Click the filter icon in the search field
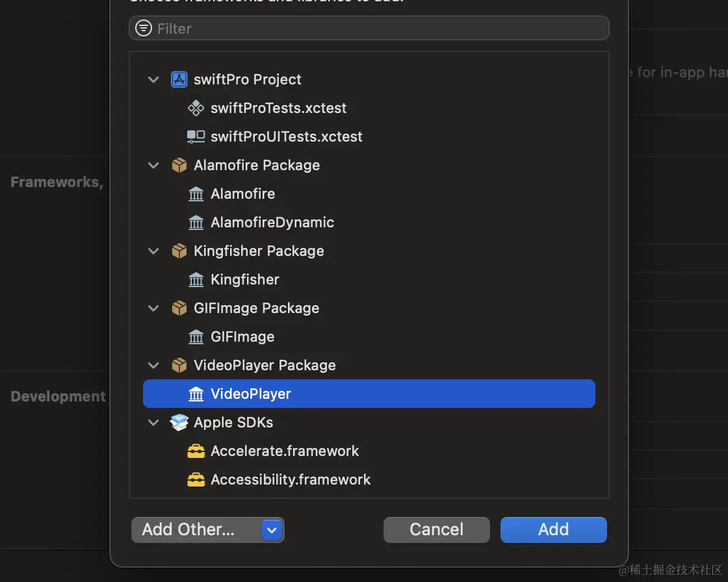Screen dimensions: 728x582 pos(144,29)
